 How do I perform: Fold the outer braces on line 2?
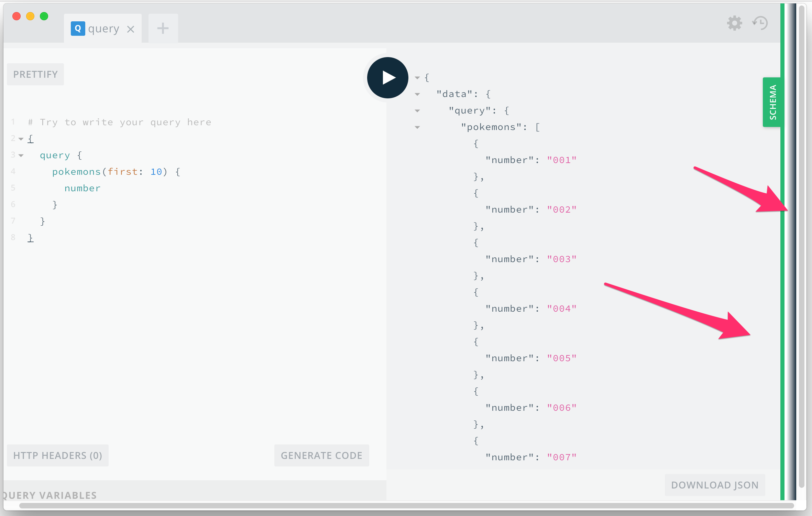pos(21,139)
